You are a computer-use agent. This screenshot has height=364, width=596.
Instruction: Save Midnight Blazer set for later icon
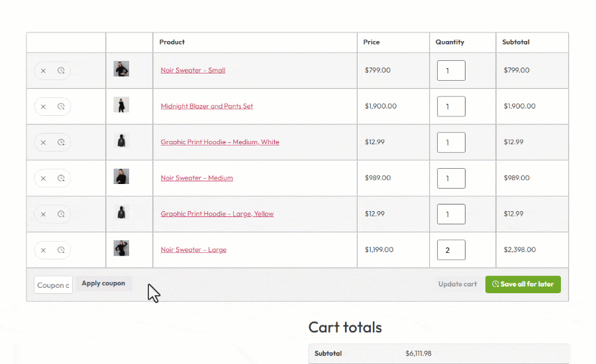pyautogui.click(x=61, y=106)
